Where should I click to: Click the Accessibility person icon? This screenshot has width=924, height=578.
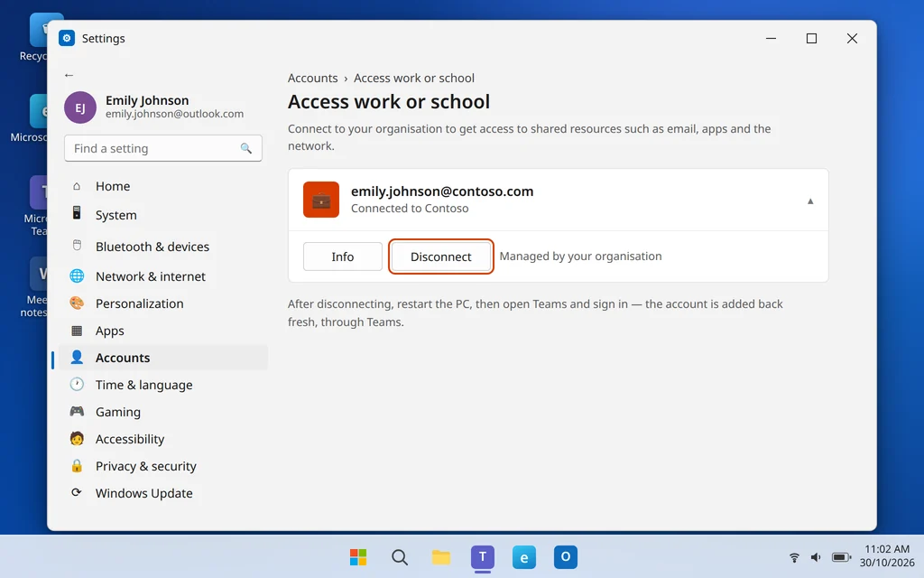[77, 438]
